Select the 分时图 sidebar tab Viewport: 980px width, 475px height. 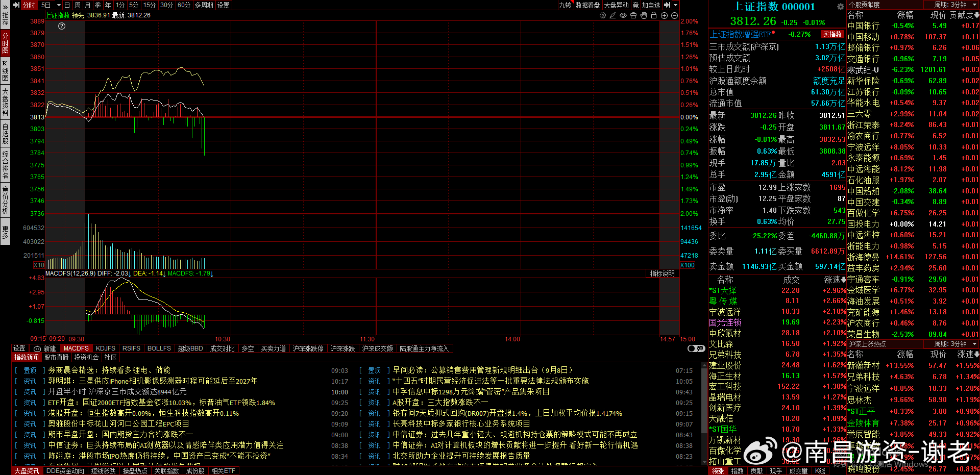5,43
